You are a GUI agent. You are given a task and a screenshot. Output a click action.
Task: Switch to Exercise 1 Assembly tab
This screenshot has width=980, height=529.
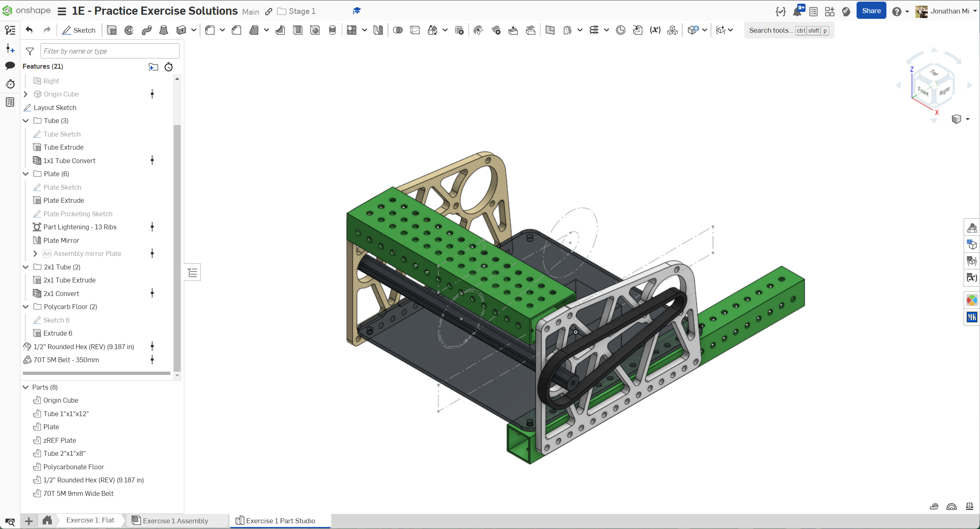(x=175, y=520)
